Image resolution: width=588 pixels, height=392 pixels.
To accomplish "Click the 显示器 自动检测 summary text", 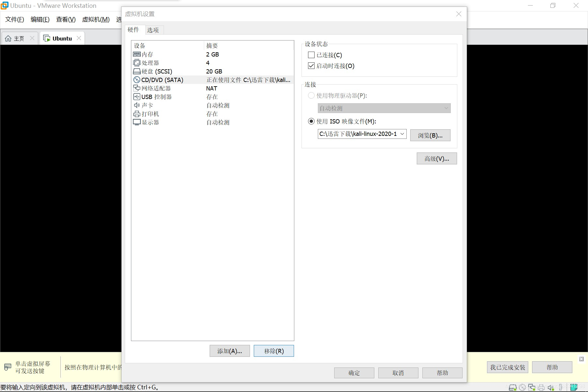I will tap(218, 122).
